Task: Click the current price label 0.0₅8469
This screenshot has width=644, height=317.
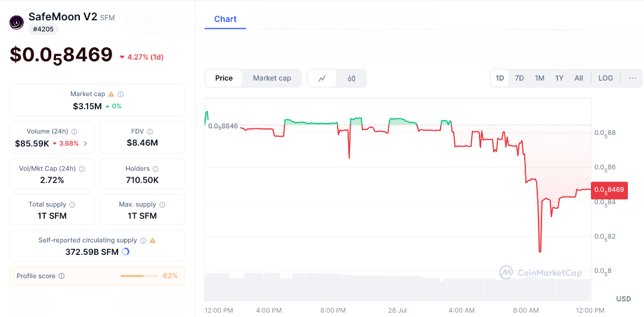Action: pos(609,190)
